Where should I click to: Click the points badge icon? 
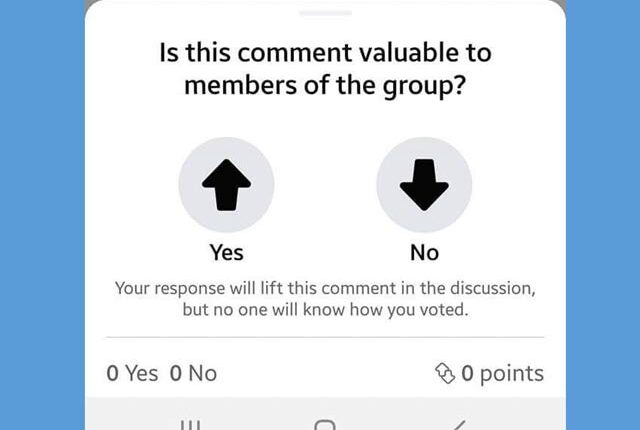click(445, 374)
